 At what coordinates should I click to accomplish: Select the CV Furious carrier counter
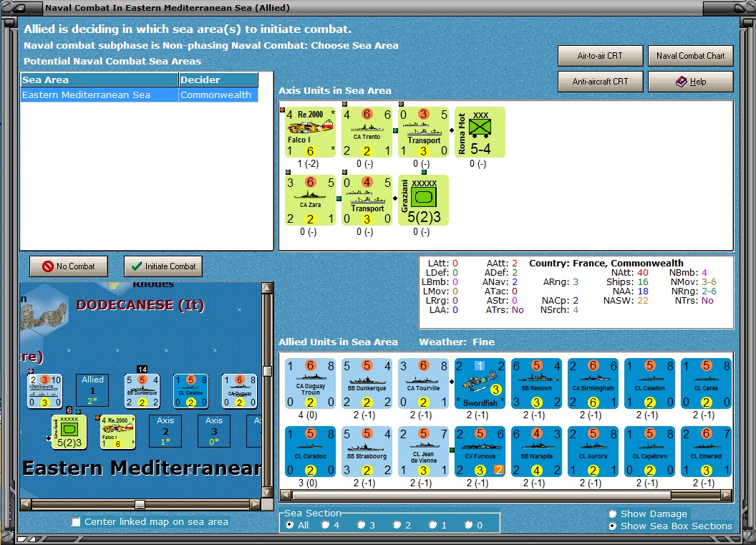pyautogui.click(x=480, y=451)
